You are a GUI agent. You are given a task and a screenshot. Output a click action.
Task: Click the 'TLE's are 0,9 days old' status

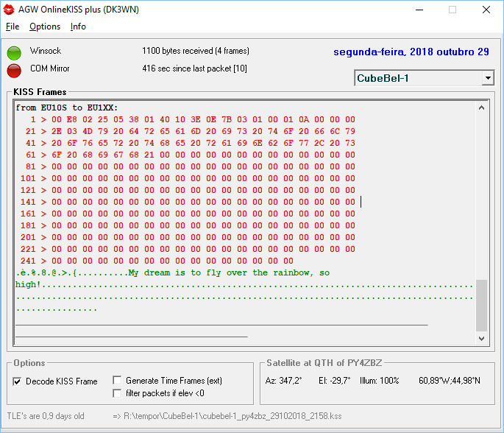point(46,416)
